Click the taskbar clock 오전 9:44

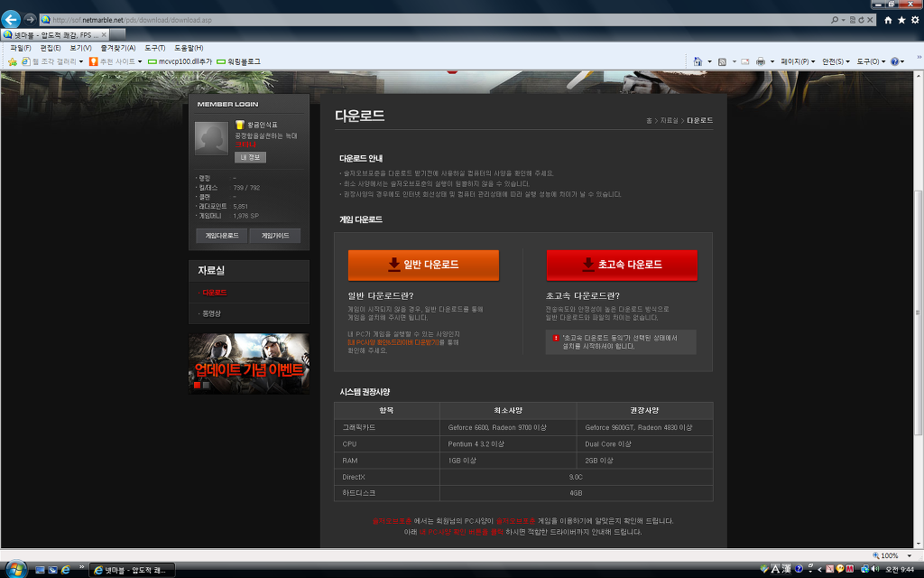click(900, 570)
